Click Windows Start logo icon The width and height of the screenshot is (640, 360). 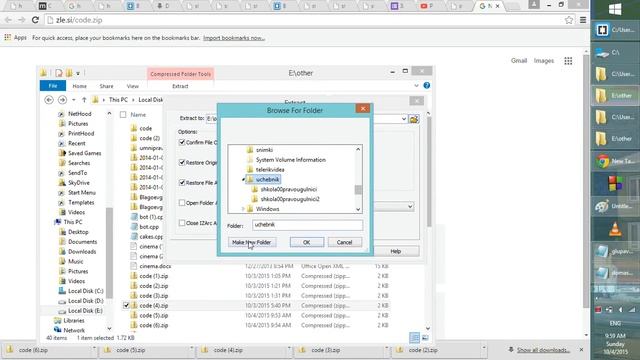point(615,9)
